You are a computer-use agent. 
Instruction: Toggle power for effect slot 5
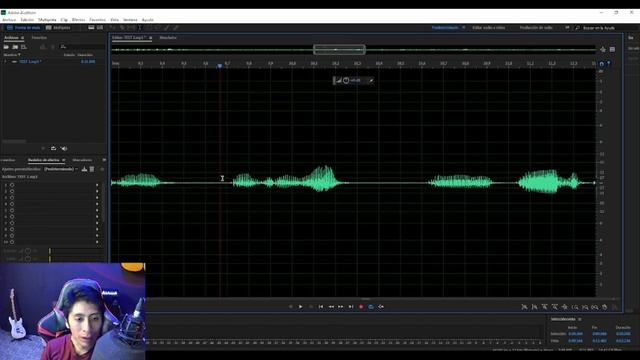(x=12, y=211)
